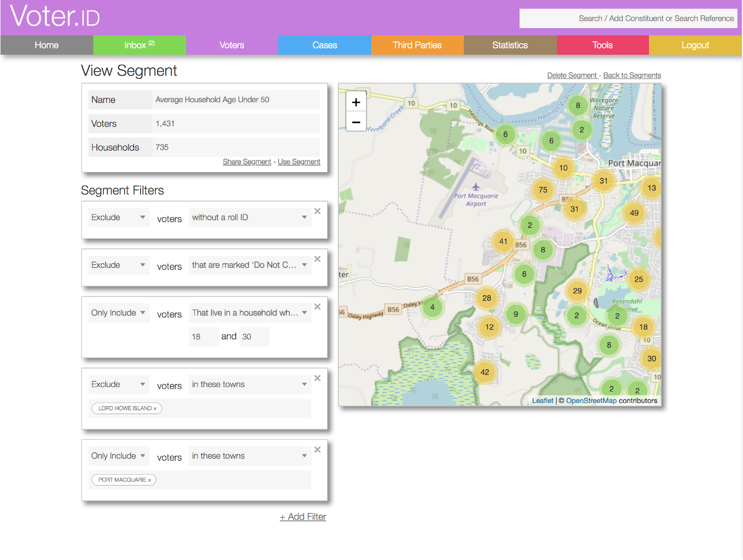The height and width of the screenshot is (560, 743).
Task: Click the Share Segment link
Action: [x=247, y=162]
